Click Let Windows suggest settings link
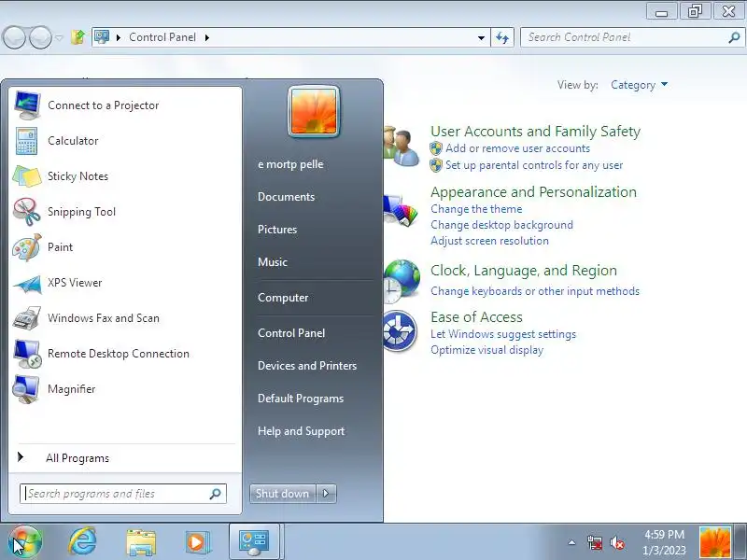This screenshot has width=747, height=560. coord(503,334)
